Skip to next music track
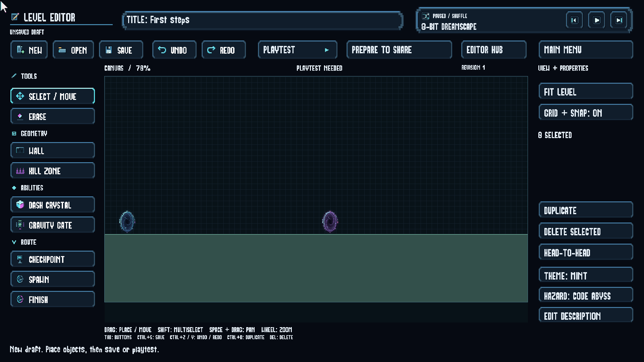Image resolution: width=644 pixels, height=362 pixels. click(x=619, y=20)
